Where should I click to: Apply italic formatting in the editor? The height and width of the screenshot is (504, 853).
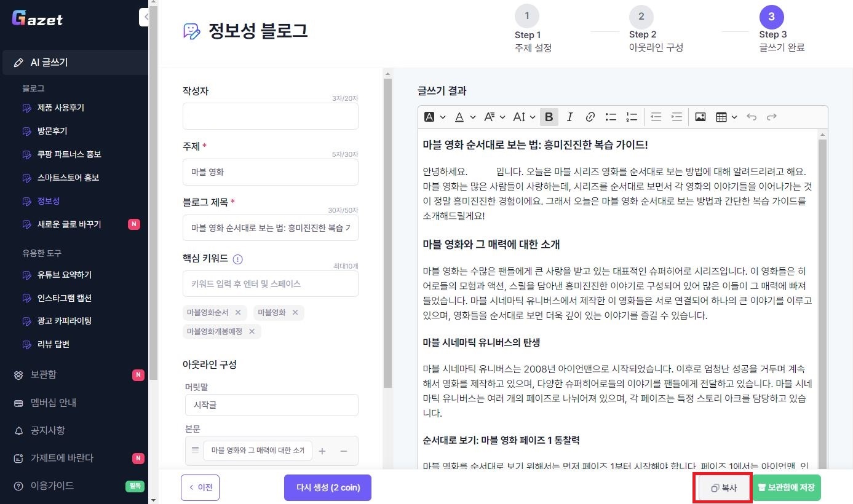coord(569,117)
